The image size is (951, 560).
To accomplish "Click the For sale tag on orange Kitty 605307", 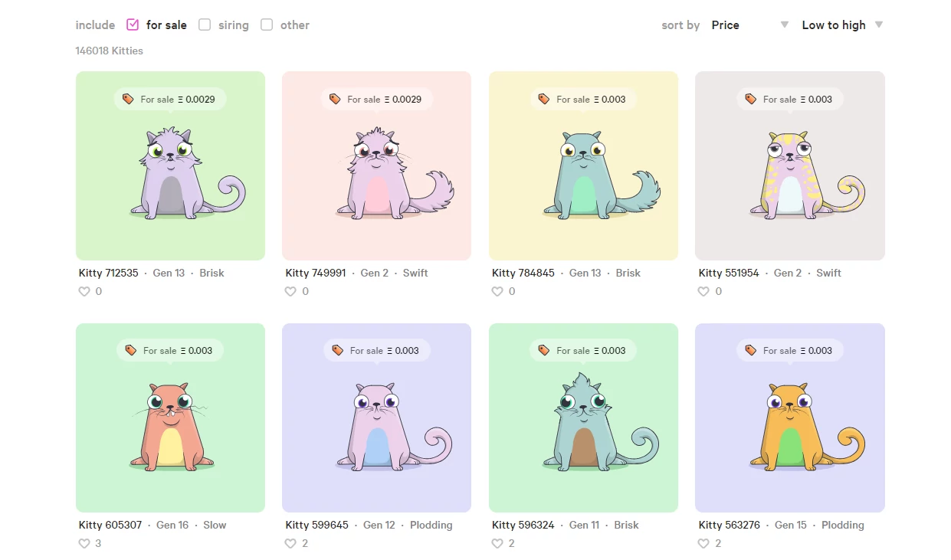I will point(170,350).
